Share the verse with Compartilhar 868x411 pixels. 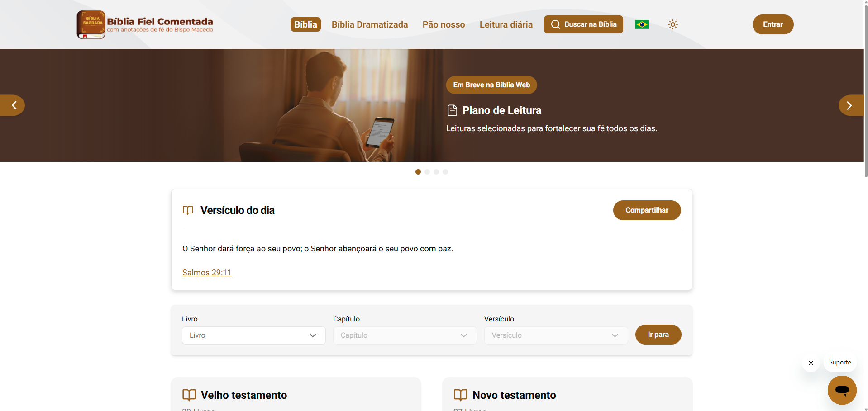pos(647,210)
